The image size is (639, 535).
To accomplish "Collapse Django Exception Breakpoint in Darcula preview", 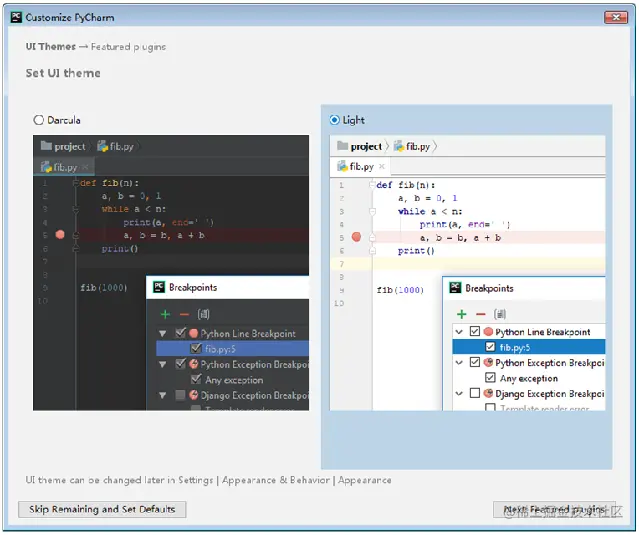I will (x=163, y=395).
